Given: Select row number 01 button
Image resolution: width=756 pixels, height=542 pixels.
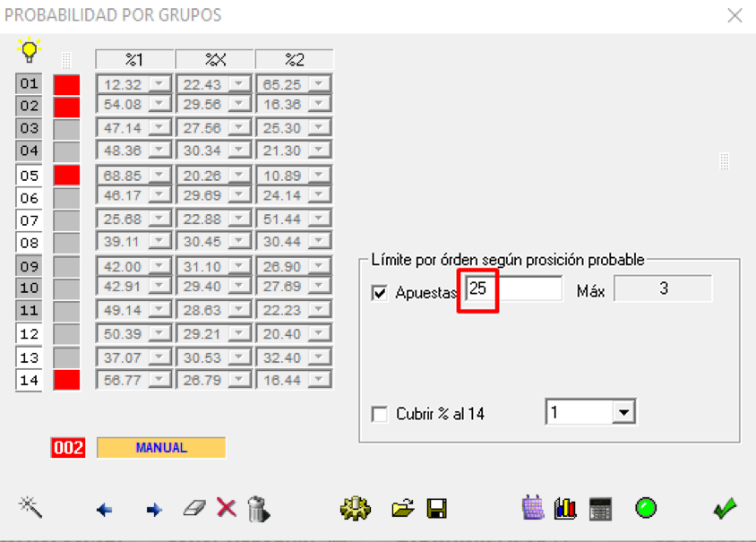Looking at the screenshot, I should coord(29,84).
